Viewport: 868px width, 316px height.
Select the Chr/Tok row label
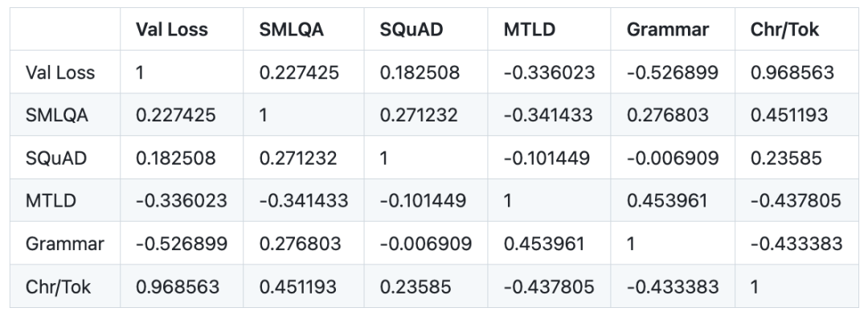point(58,287)
